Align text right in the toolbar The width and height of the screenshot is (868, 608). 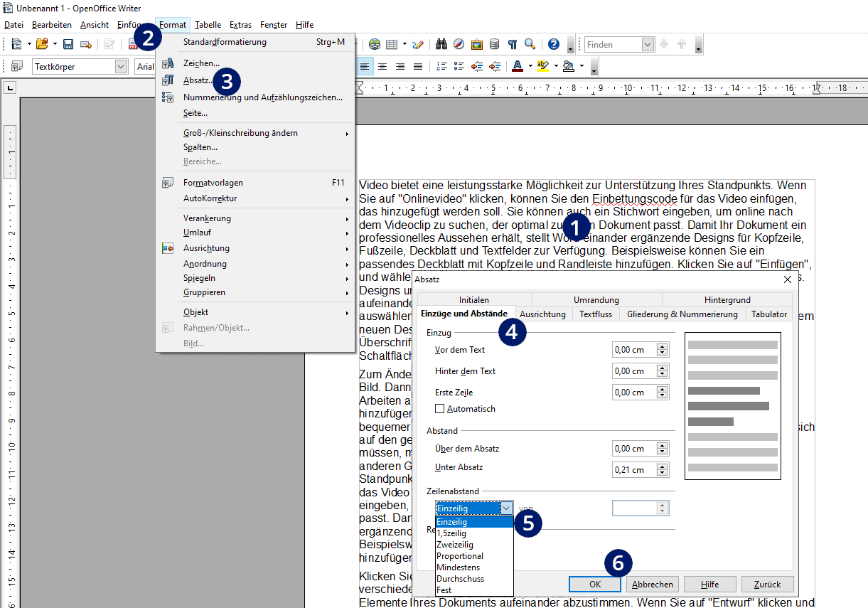point(400,66)
